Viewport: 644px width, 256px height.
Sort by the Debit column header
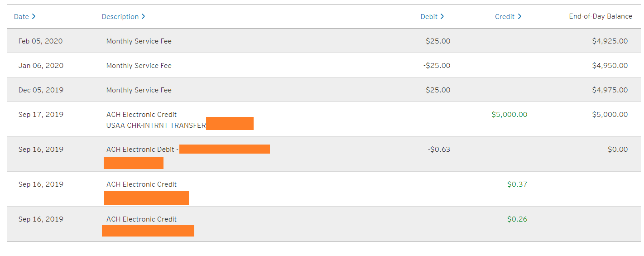(429, 17)
